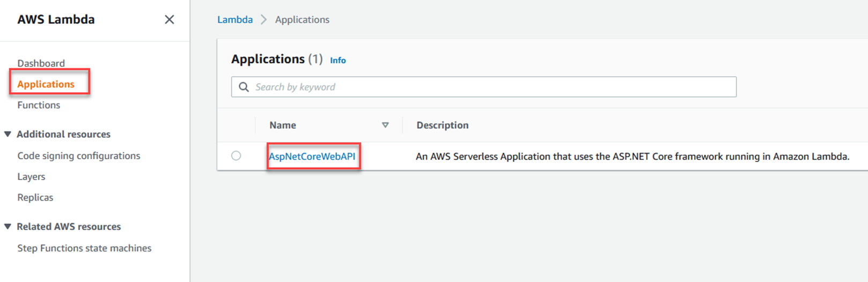Select the AspNetCoreWebAPI radio button
Viewport: 868px width, 282px height.
[x=236, y=156]
